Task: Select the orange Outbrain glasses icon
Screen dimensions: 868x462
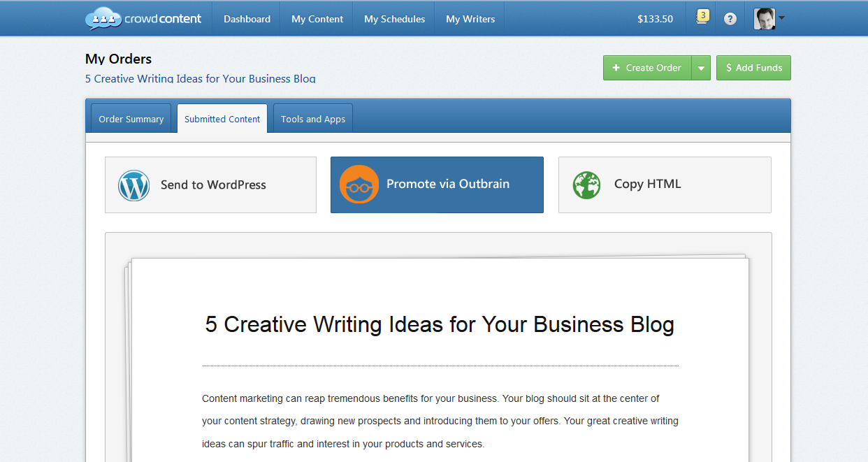Action: 359,185
